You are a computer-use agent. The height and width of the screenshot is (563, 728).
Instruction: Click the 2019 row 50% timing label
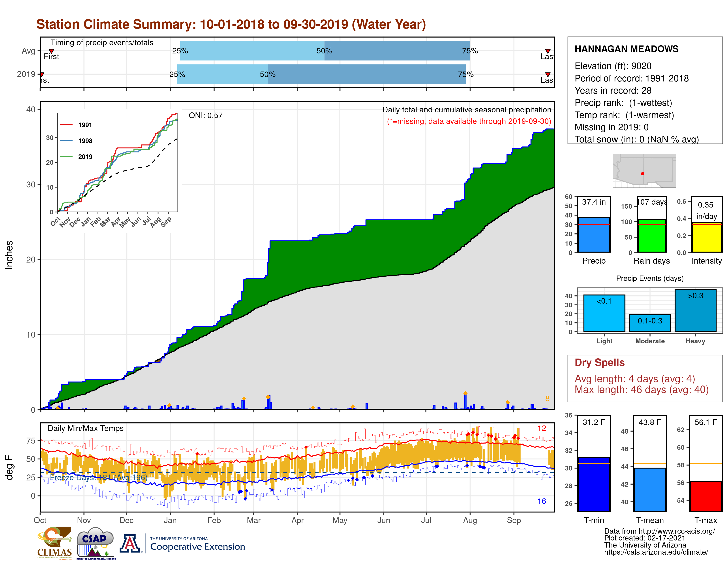point(267,74)
